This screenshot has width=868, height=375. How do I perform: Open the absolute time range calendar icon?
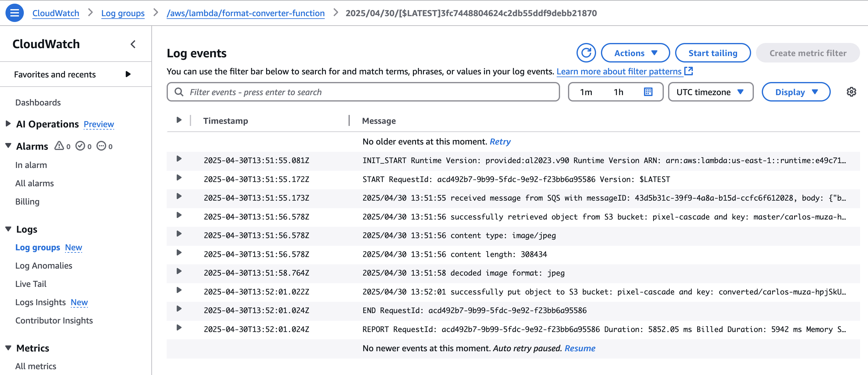[x=648, y=91]
